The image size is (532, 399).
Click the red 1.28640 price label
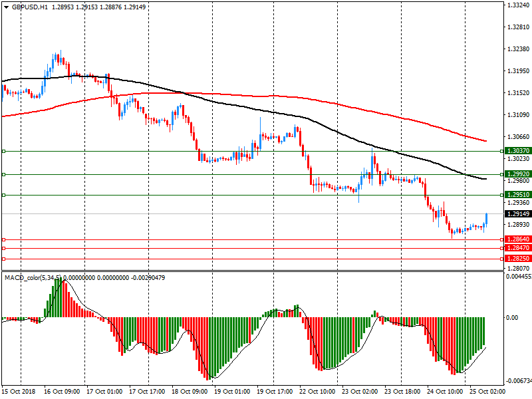coord(517,239)
